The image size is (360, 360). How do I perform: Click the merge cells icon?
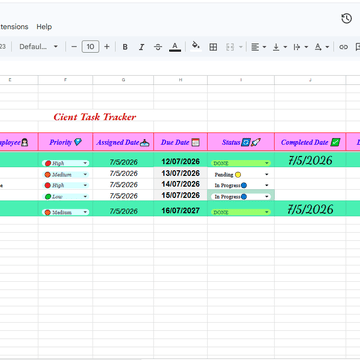pyautogui.click(x=230, y=47)
